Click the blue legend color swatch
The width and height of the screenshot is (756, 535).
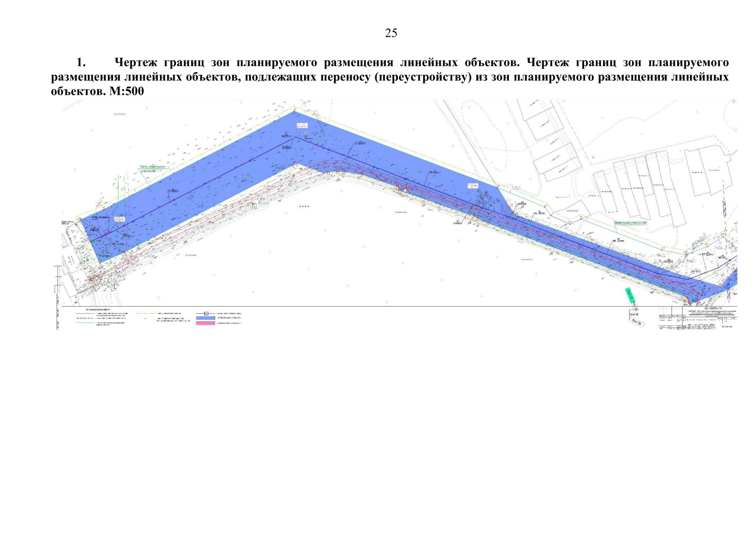pyautogui.click(x=206, y=318)
